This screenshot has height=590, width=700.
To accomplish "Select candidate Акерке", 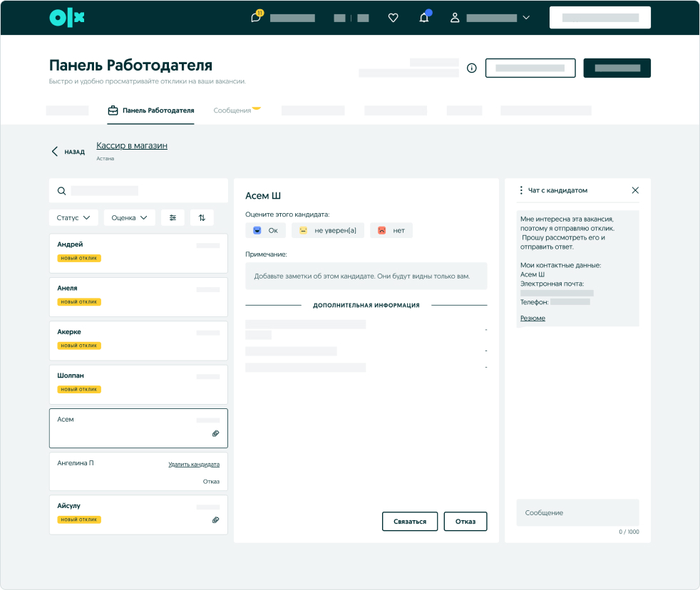I will (x=138, y=341).
